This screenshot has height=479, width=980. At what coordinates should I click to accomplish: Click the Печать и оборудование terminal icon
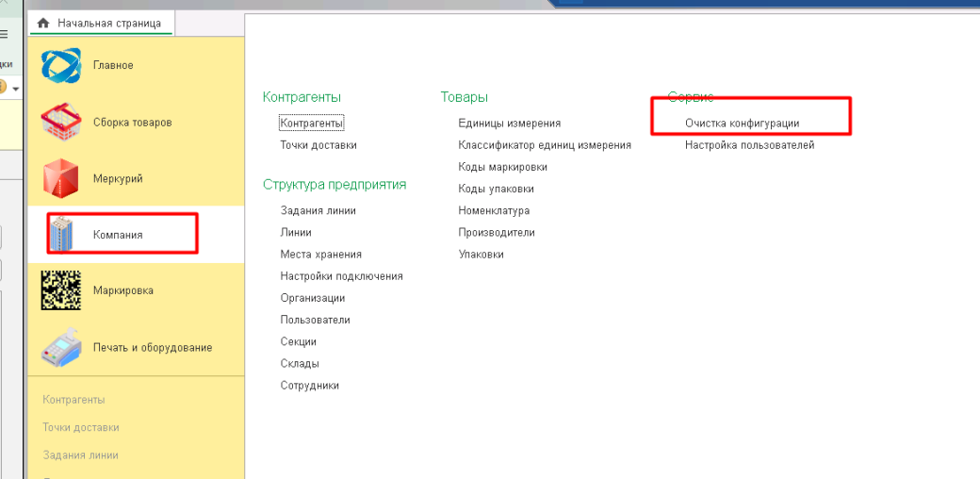click(60, 347)
